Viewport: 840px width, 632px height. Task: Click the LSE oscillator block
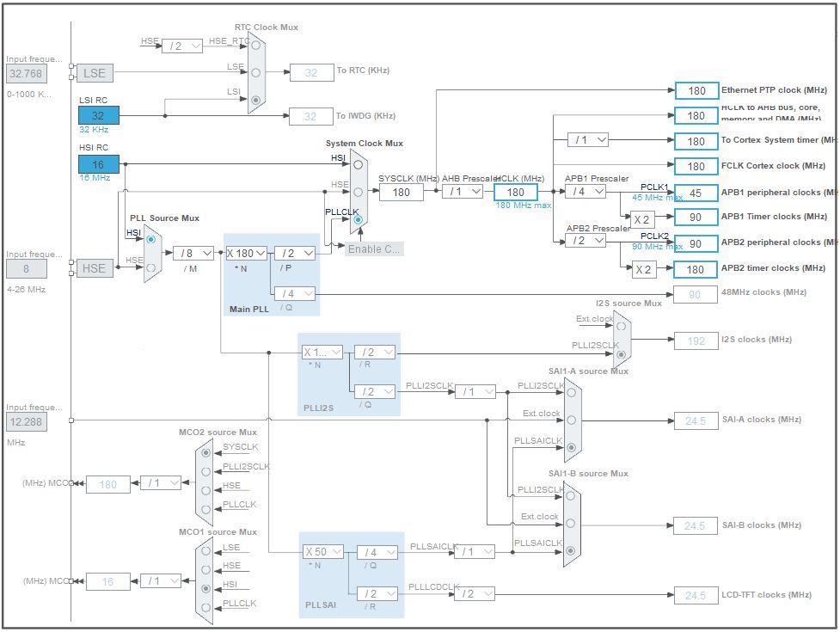[95, 73]
